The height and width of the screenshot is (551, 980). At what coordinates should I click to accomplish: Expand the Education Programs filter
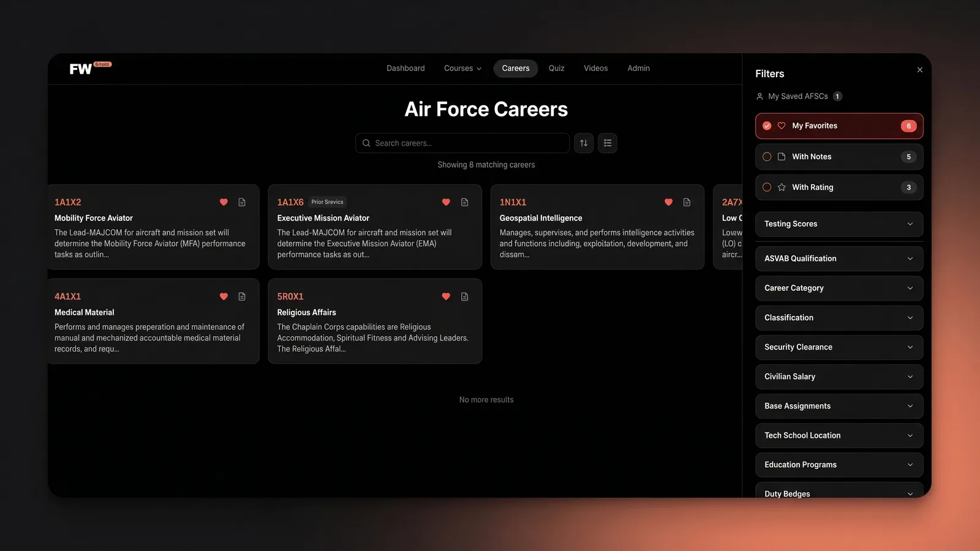coord(839,465)
